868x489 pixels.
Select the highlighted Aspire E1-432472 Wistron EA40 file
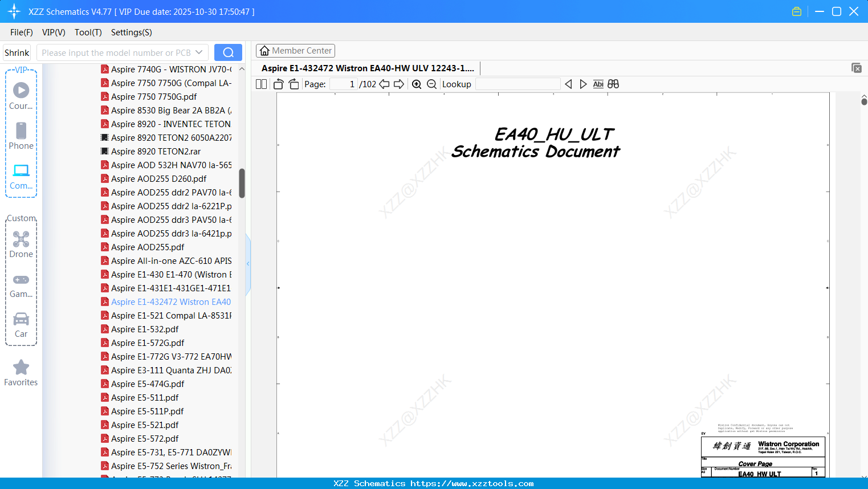coord(166,302)
